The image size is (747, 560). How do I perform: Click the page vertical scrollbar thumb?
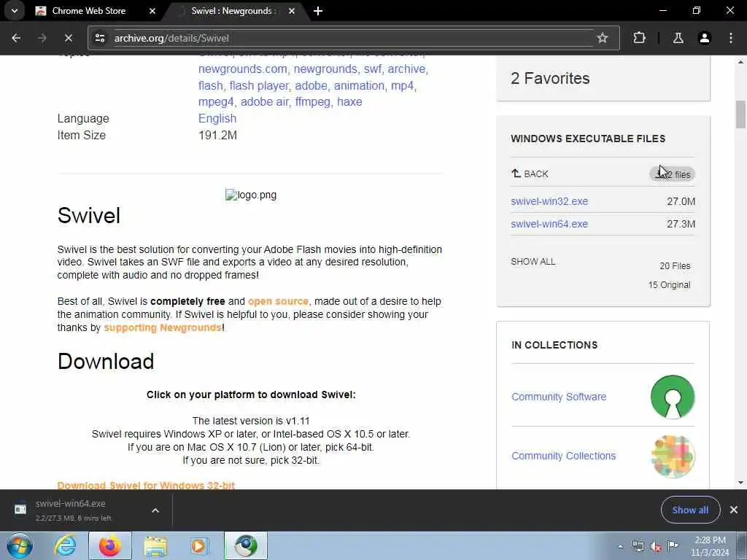click(x=740, y=114)
